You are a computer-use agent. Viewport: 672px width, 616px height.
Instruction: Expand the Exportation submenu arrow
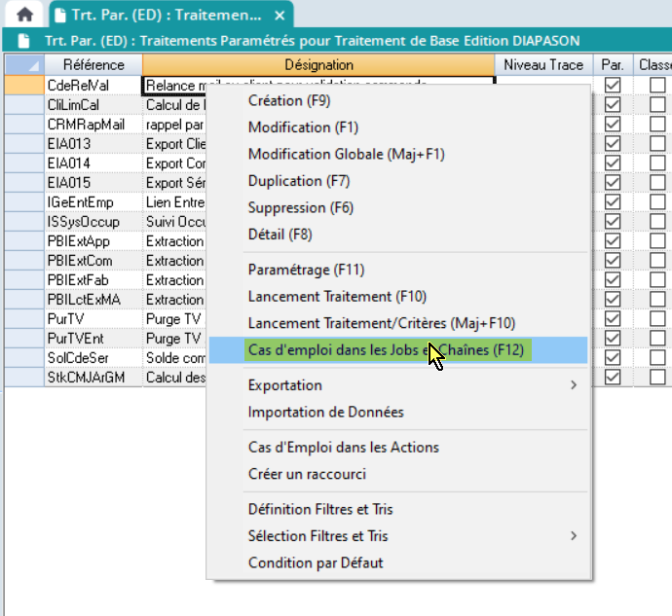[574, 385]
